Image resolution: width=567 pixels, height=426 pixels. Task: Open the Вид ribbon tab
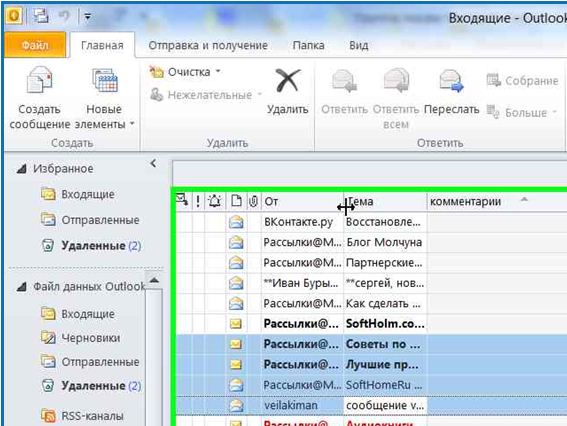pyautogui.click(x=359, y=45)
